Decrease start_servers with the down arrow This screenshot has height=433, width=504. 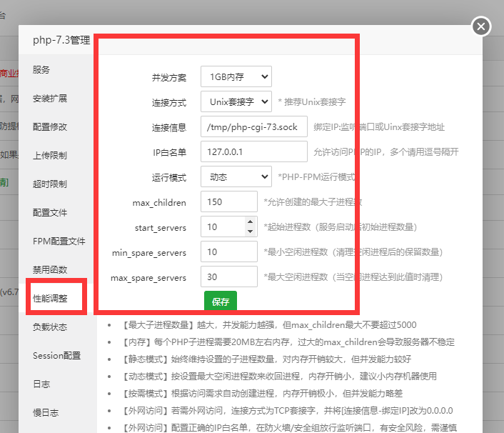click(x=250, y=232)
